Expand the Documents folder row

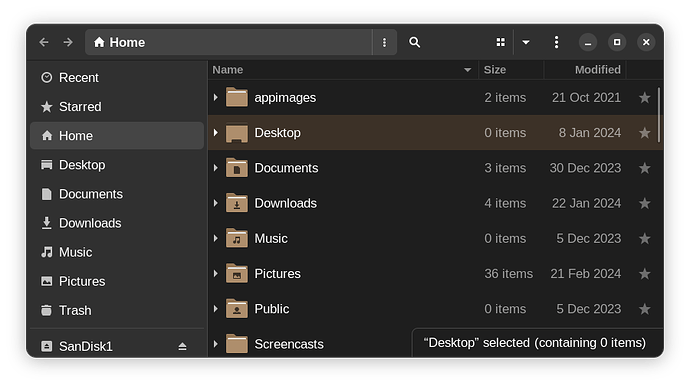click(216, 168)
